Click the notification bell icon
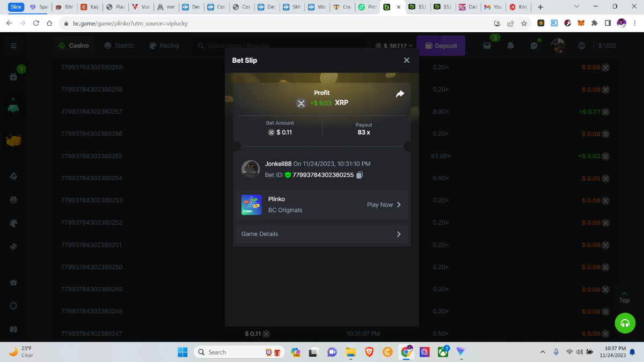644x362 pixels. pyautogui.click(x=510, y=46)
